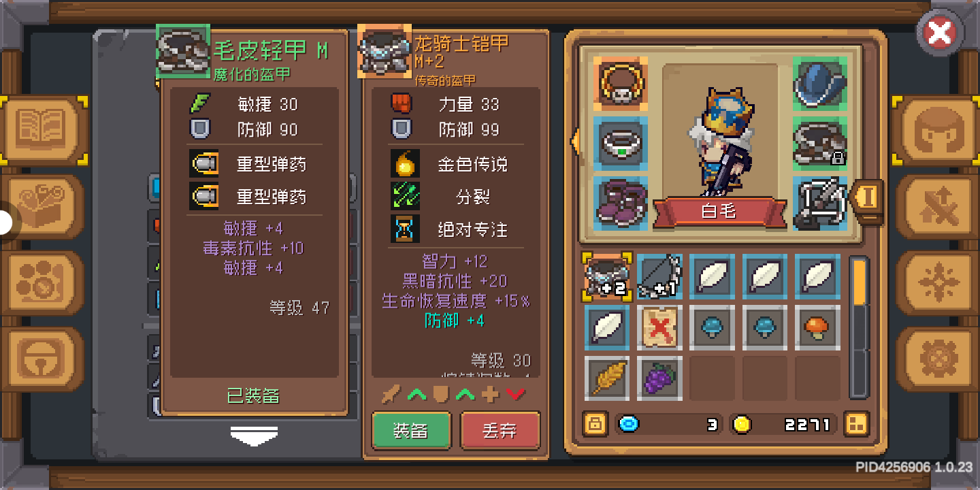This screenshot has height=490, width=980.
Task: Open the journal book tab on left sidebar
Action: click(44, 130)
